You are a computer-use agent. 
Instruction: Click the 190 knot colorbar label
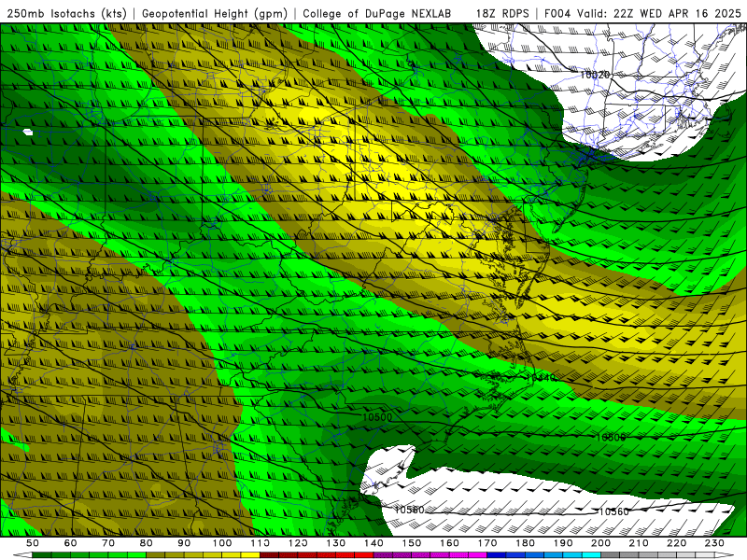(563, 543)
